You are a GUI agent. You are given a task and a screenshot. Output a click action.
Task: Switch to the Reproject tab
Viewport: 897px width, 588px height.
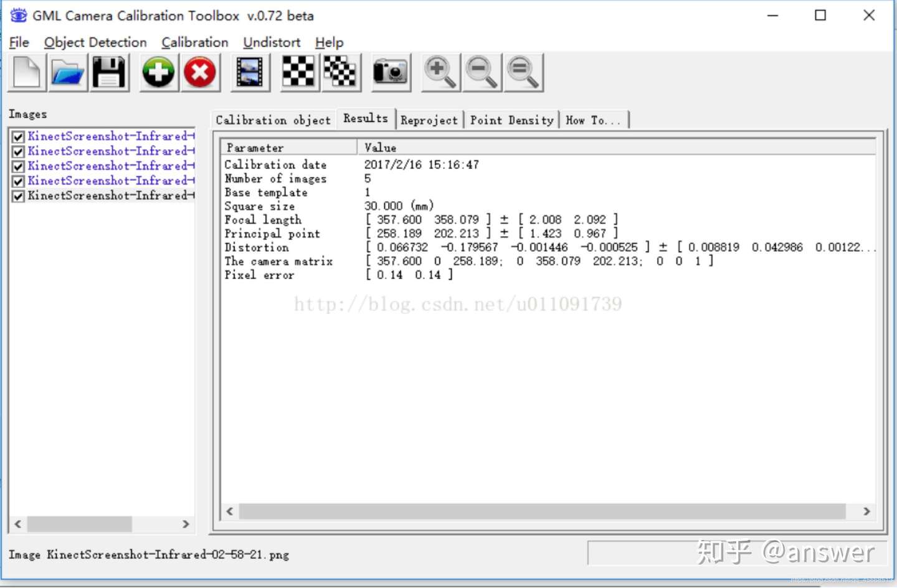429,120
